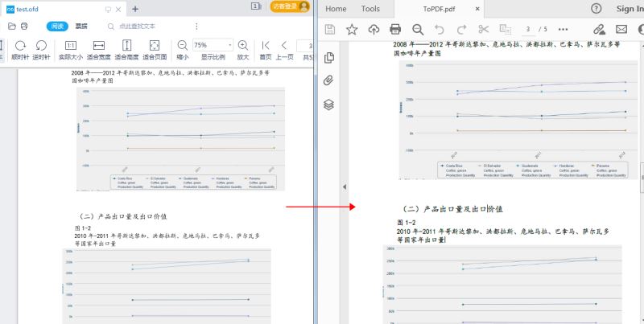Open the vertical three-dot more menu in OFD reader
Screen dimensions: 644x324
click(196, 27)
